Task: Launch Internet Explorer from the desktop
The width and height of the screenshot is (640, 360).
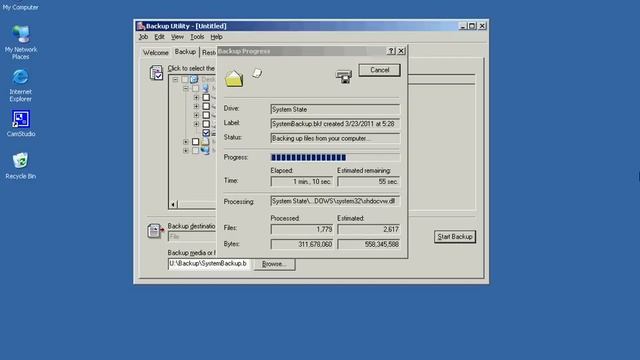Action: 20,85
